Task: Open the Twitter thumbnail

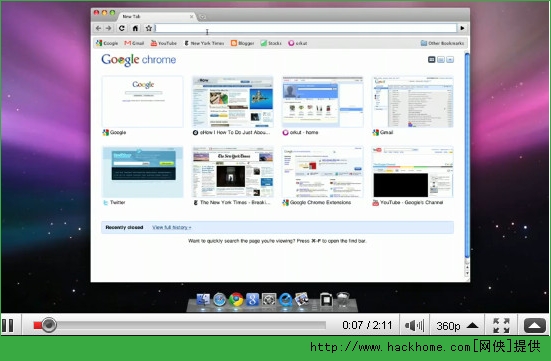Action: tap(142, 172)
